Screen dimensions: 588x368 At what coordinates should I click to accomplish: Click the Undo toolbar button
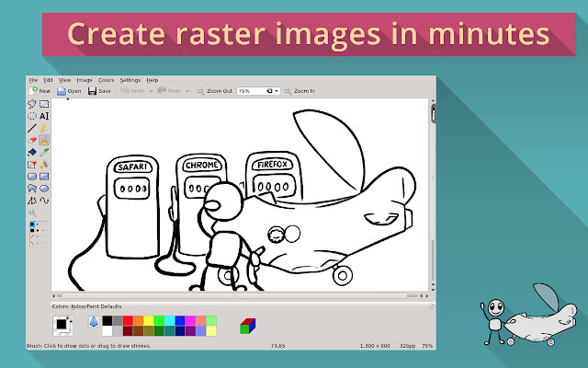point(132,91)
